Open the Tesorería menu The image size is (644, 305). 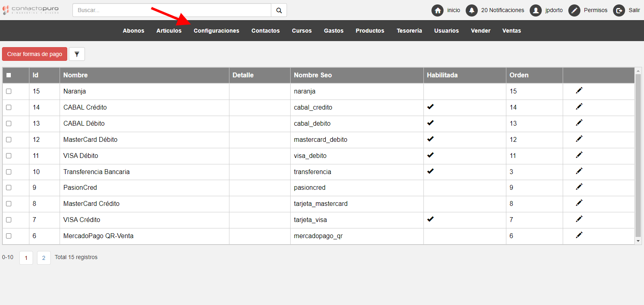409,31
